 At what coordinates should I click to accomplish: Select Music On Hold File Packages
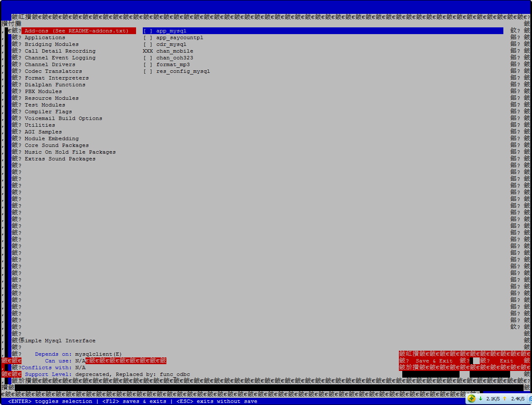tap(70, 152)
